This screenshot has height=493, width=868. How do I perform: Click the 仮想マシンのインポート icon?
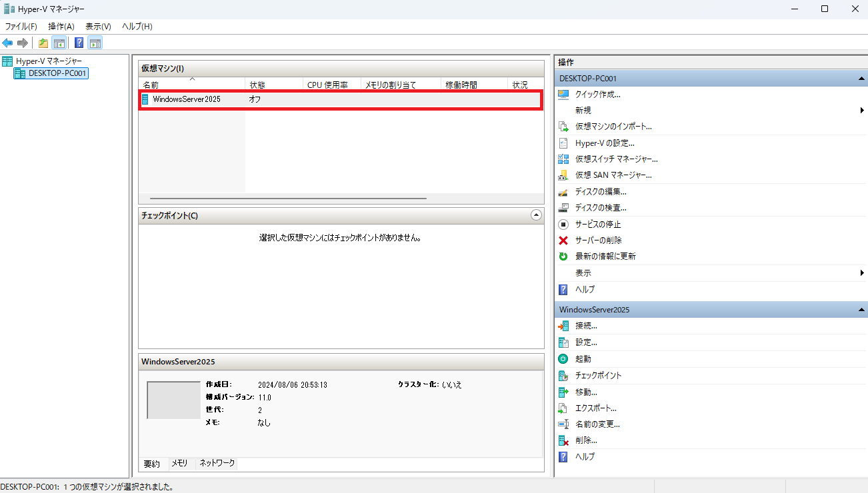[563, 127]
